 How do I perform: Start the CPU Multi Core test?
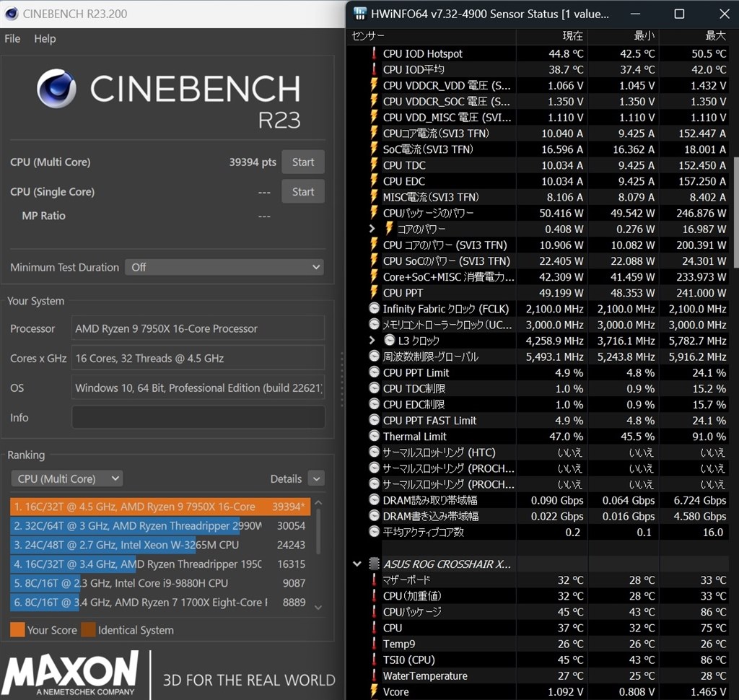tap(303, 162)
